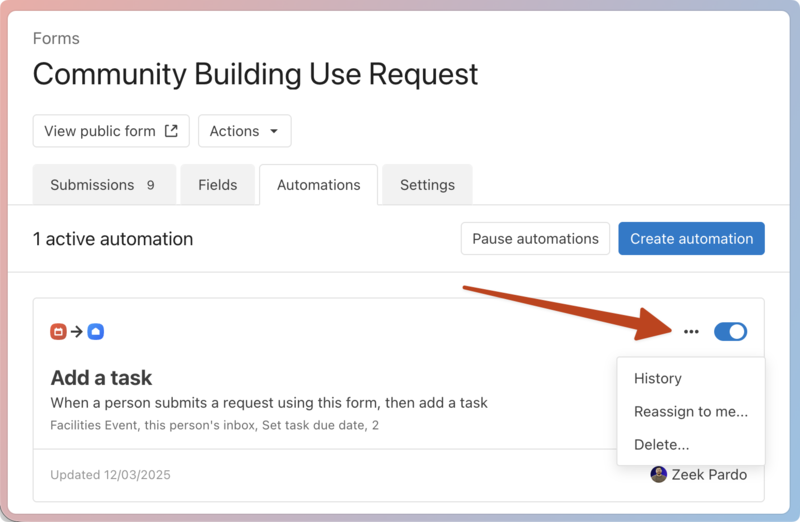Expand the Actions dropdown
The width and height of the screenshot is (800, 522).
click(x=244, y=131)
